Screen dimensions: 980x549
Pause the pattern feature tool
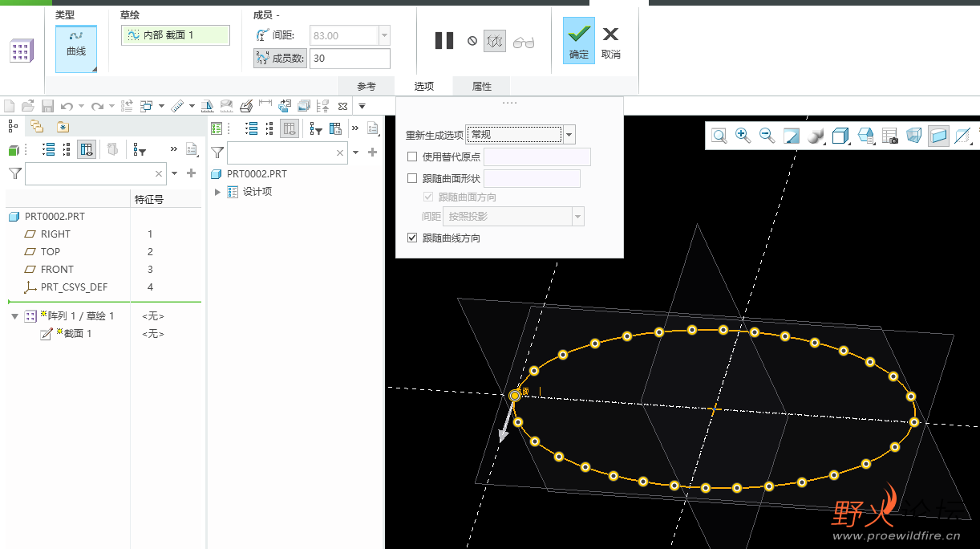tap(444, 41)
